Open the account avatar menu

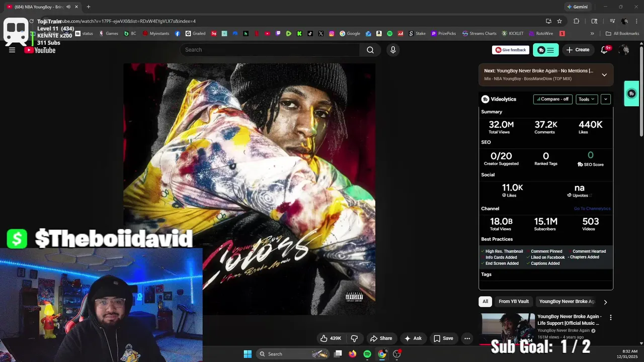coord(624,50)
